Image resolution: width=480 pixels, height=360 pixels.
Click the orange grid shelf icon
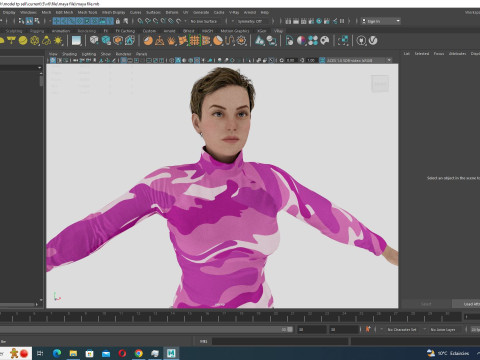[195, 41]
